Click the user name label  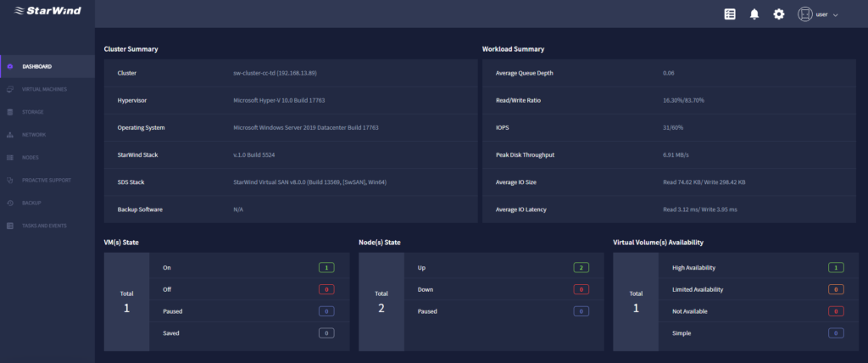pyautogui.click(x=821, y=15)
